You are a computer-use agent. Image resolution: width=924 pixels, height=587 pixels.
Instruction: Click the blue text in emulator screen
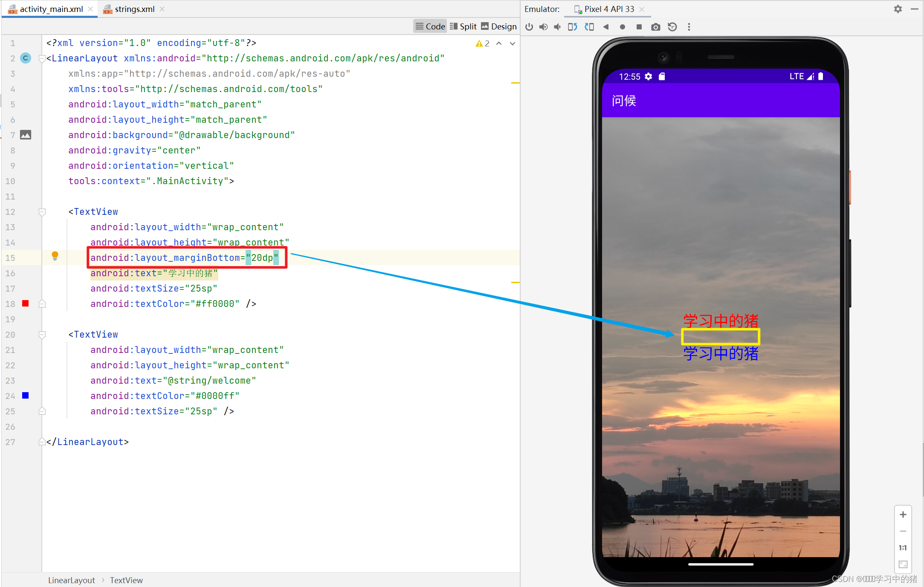tap(721, 353)
